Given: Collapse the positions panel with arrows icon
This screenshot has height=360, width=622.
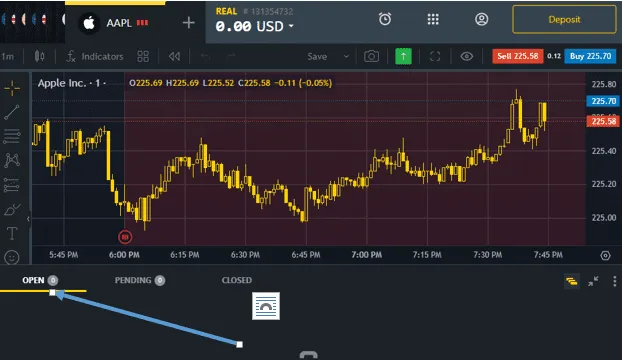Looking at the screenshot, I should [593, 281].
